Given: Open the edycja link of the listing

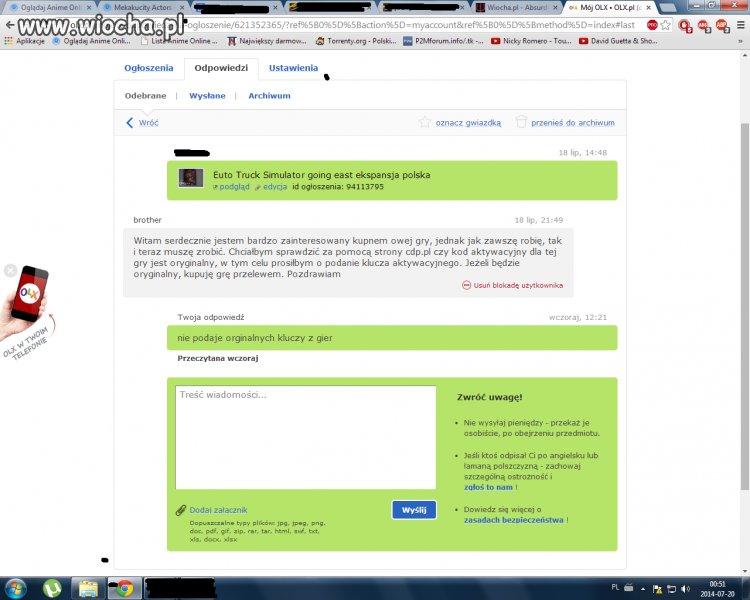Looking at the screenshot, I should click(x=275, y=187).
